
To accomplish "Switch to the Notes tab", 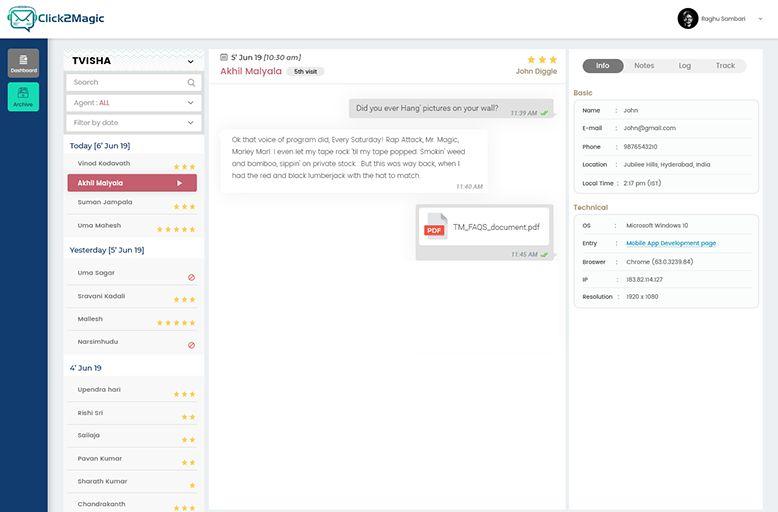I will pyautogui.click(x=644, y=65).
